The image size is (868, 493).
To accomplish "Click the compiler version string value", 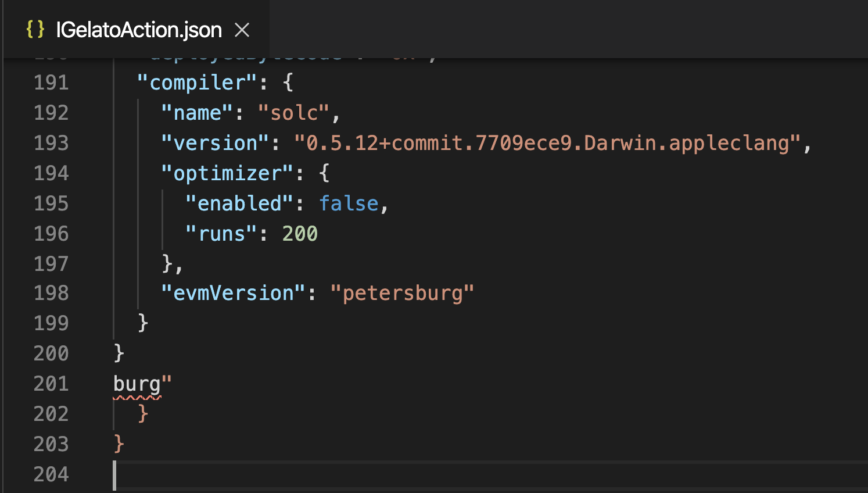I will [548, 143].
